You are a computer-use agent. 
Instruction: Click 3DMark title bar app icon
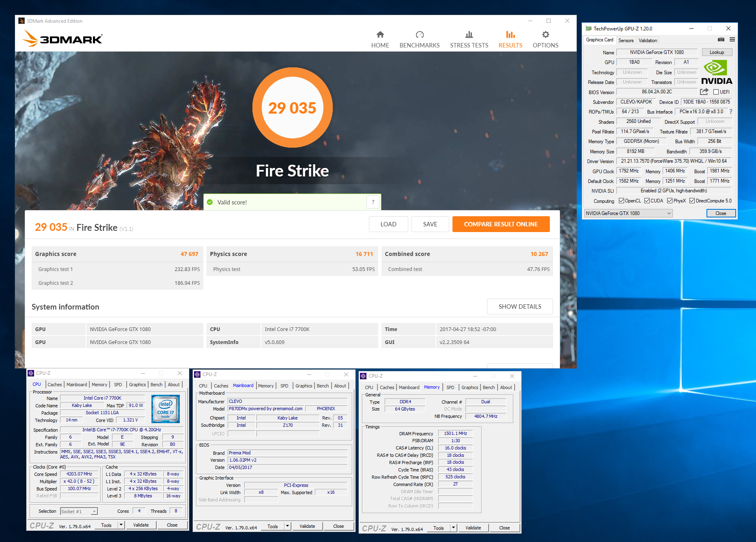point(22,21)
